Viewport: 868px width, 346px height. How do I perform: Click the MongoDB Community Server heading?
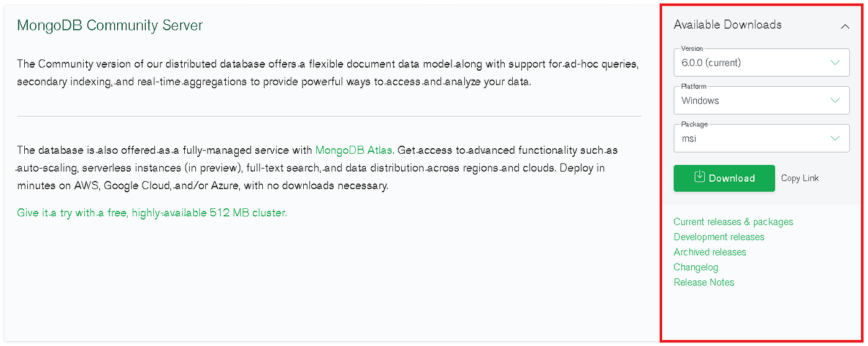(x=110, y=25)
